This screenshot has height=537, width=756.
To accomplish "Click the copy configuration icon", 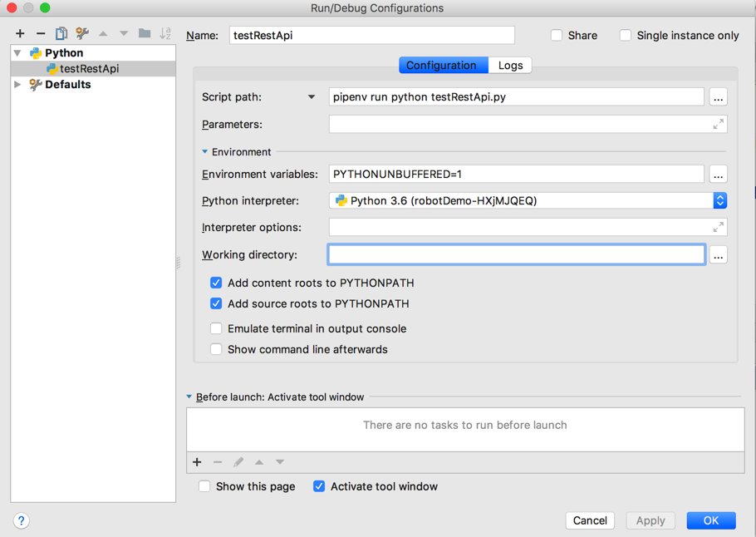I will (x=61, y=33).
